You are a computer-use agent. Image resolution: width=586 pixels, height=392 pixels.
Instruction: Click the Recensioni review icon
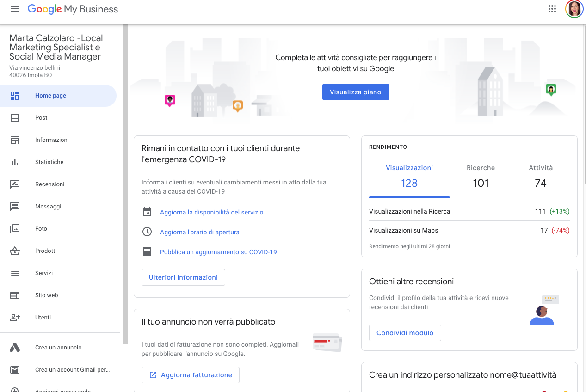click(15, 184)
